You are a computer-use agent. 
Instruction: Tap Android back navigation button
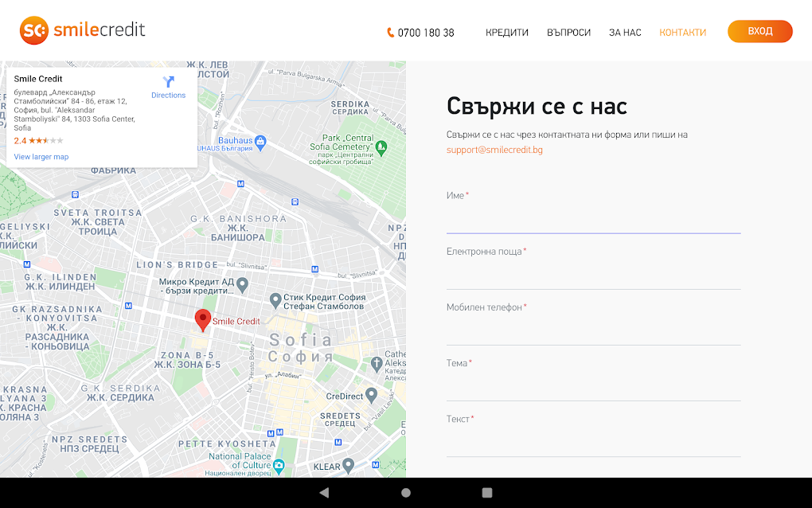[x=324, y=492]
